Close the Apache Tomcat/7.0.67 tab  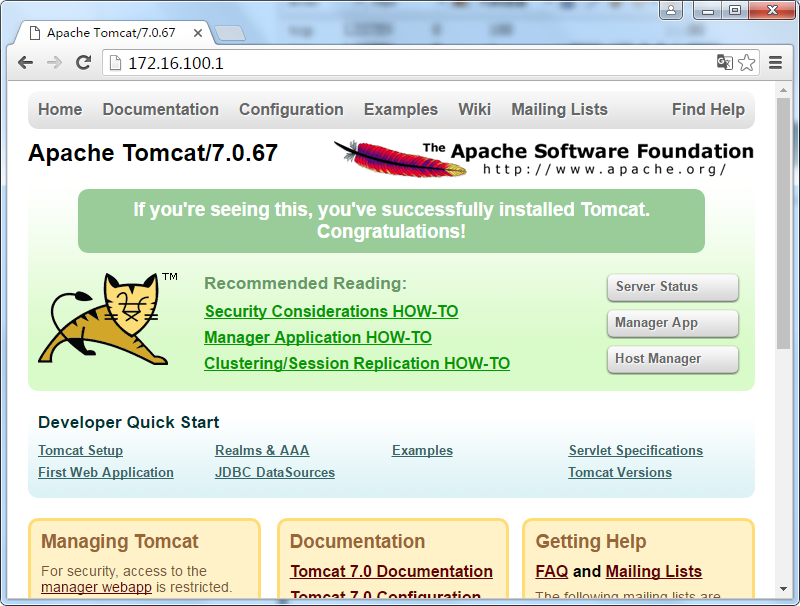[198, 33]
